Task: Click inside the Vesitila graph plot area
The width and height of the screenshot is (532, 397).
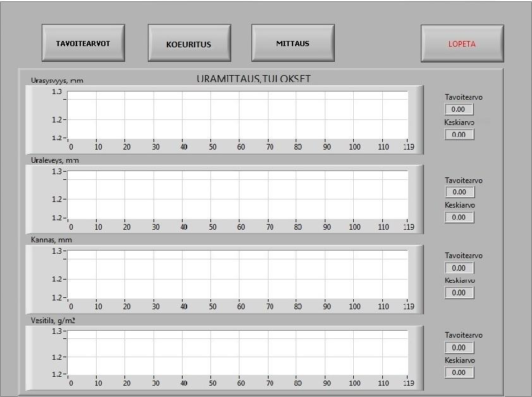Action: 238,353
